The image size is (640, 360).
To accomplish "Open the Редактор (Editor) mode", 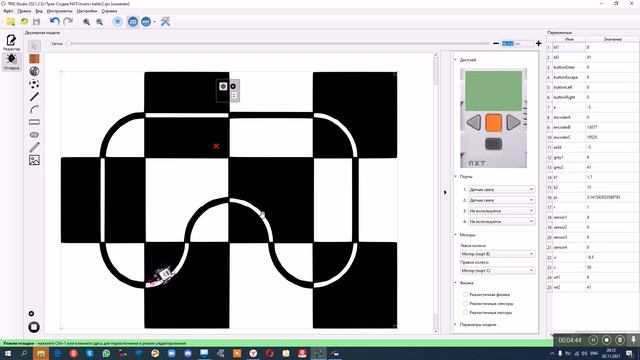I will point(11,42).
